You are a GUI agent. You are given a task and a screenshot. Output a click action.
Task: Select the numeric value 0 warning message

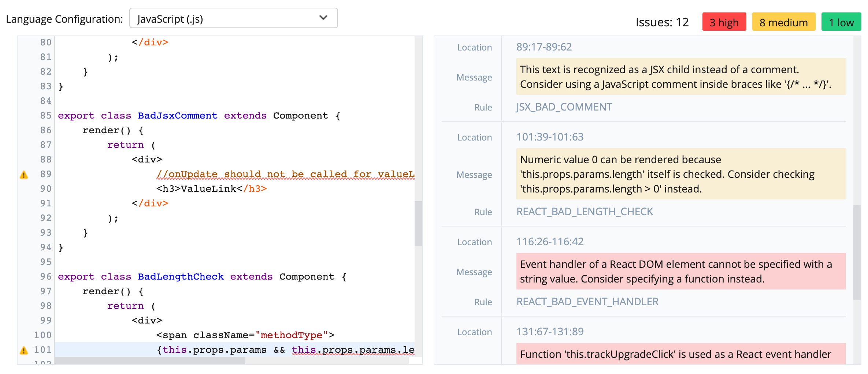[x=681, y=174]
